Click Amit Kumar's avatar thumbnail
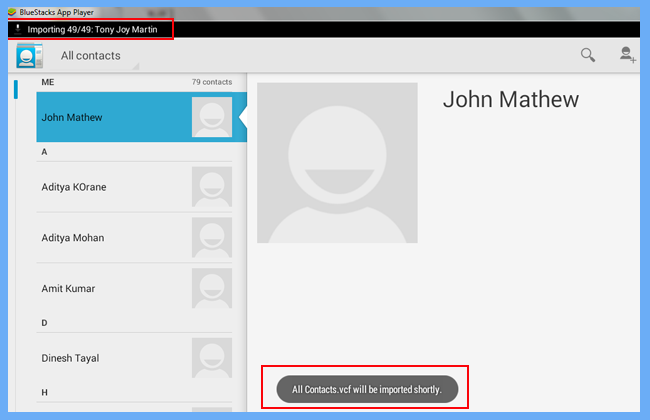The image size is (650, 420). coord(212,288)
